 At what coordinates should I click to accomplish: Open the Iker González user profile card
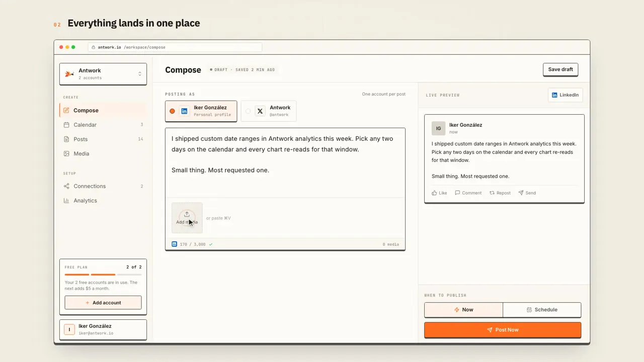103,329
